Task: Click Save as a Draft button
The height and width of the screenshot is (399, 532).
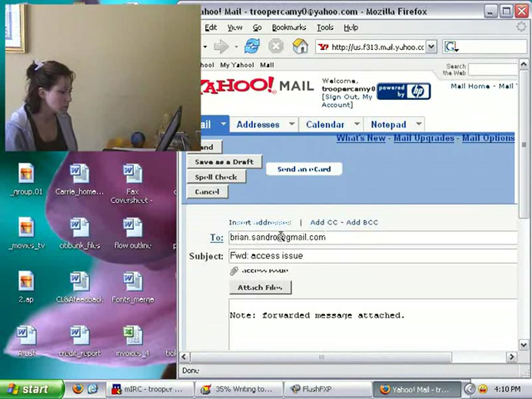Action: point(224,162)
